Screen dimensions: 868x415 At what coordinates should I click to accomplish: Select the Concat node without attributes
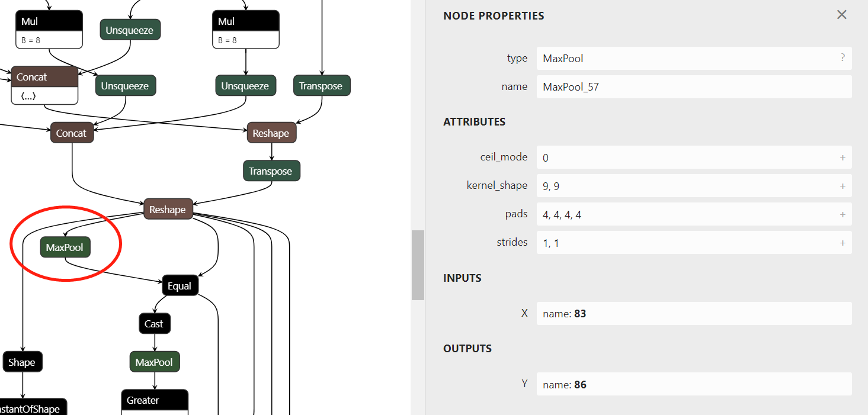72,133
